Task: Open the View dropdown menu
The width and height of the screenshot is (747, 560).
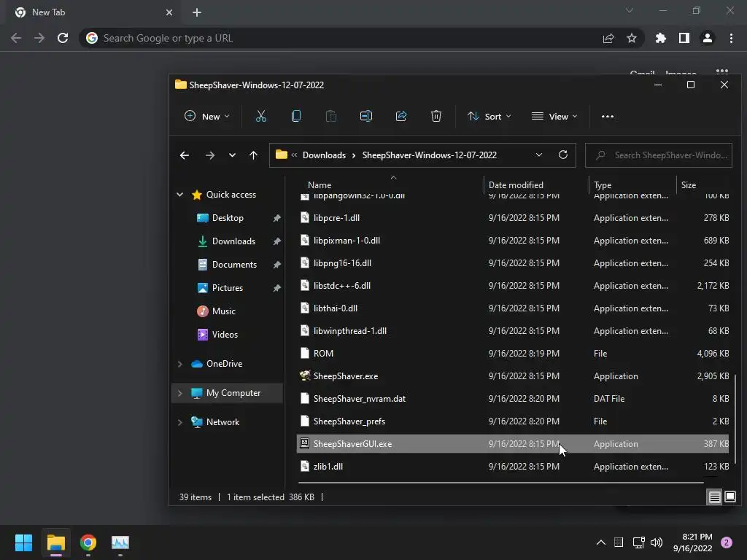Action: [554, 116]
